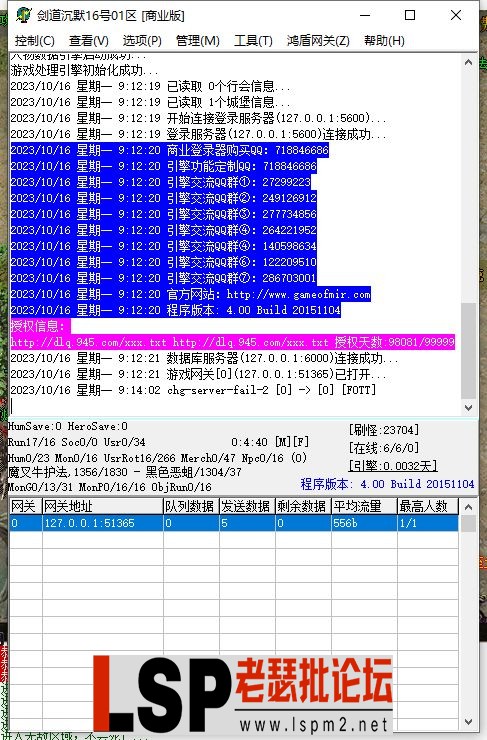Click the 网关 column header

(x=25, y=506)
